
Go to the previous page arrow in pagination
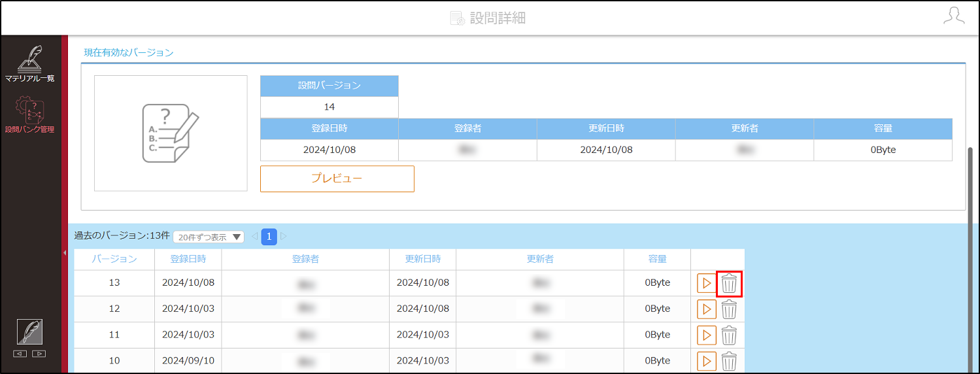click(255, 236)
